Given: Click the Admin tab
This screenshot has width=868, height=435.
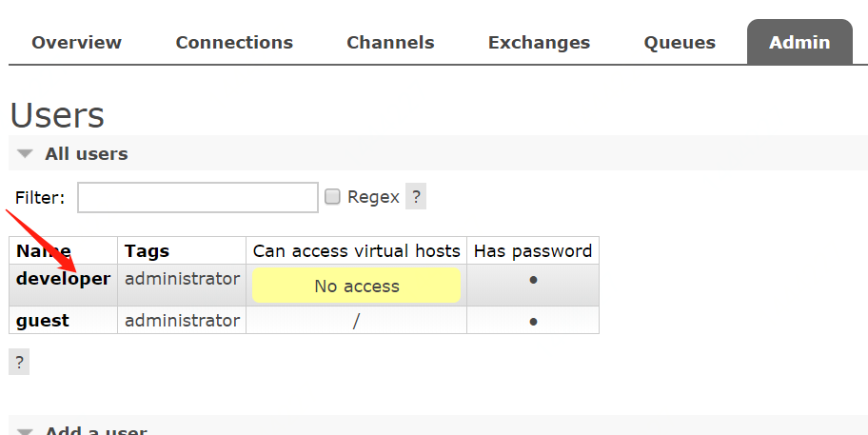Looking at the screenshot, I should click(799, 43).
